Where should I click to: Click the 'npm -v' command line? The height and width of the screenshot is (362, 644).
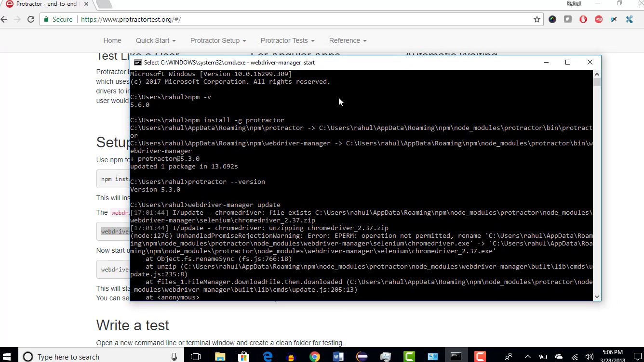171,97
